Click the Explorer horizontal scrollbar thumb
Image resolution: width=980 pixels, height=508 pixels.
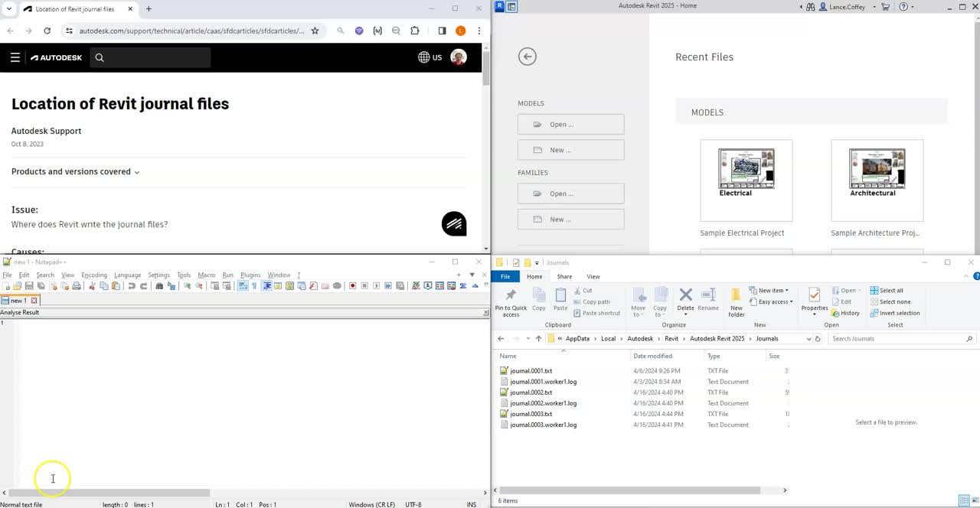pyautogui.click(x=632, y=490)
